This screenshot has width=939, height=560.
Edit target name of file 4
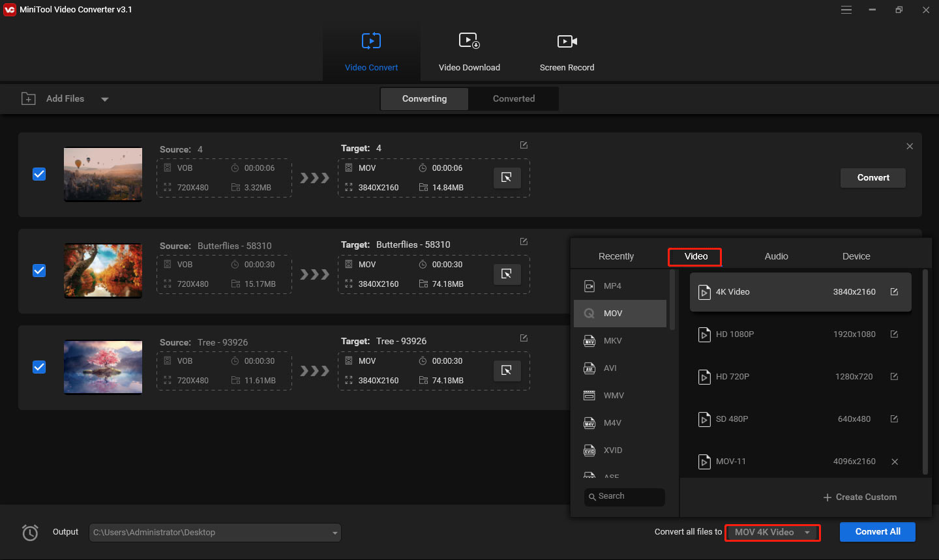(524, 145)
